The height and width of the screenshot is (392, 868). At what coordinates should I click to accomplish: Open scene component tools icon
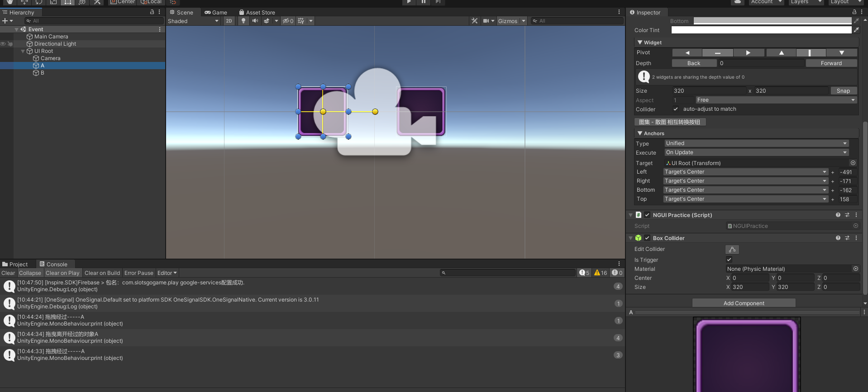click(474, 21)
